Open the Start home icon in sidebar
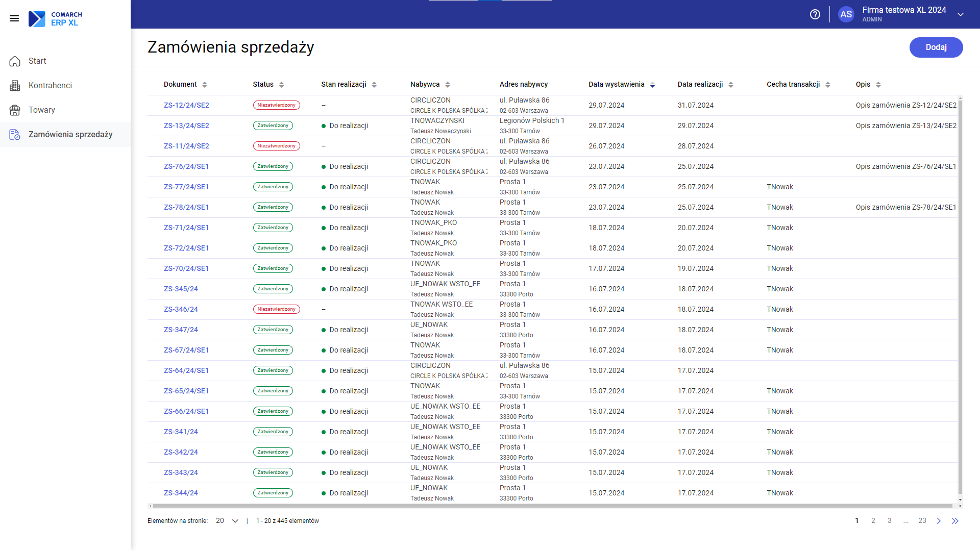The image size is (980, 551). pyautogui.click(x=15, y=61)
